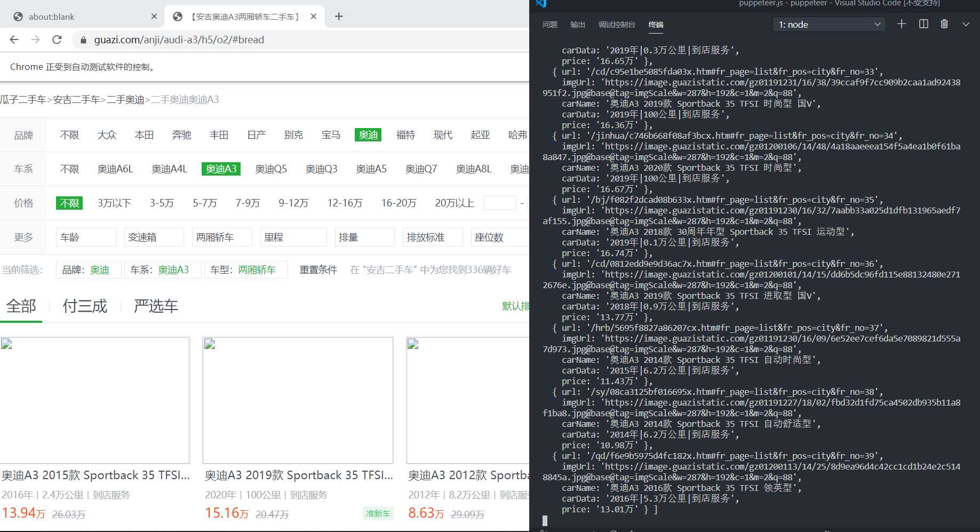Screen dimensions: 980x532
Task: Click the 奥迪A3 2015款 Sportback title
Action: [95, 475]
